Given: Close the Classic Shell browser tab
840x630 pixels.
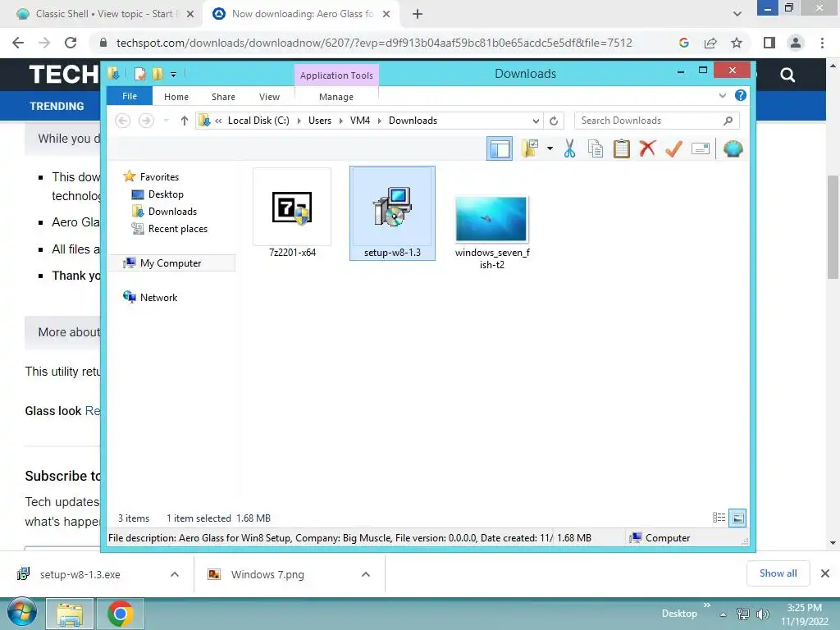Looking at the screenshot, I should tap(190, 14).
